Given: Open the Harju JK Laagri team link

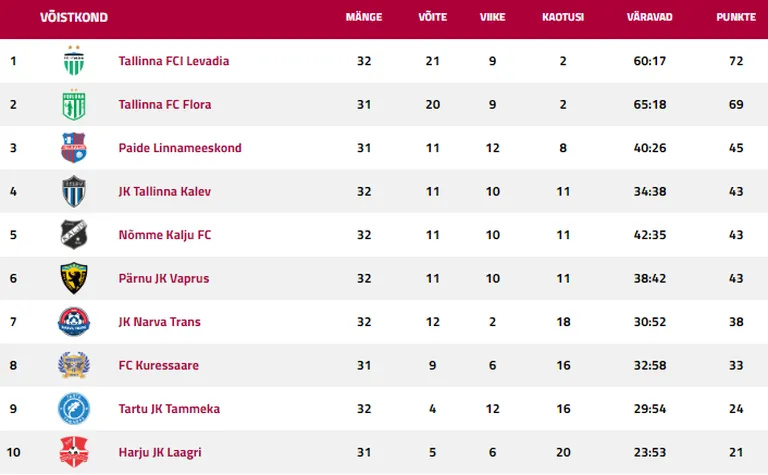Looking at the screenshot, I should pyautogui.click(x=160, y=452).
